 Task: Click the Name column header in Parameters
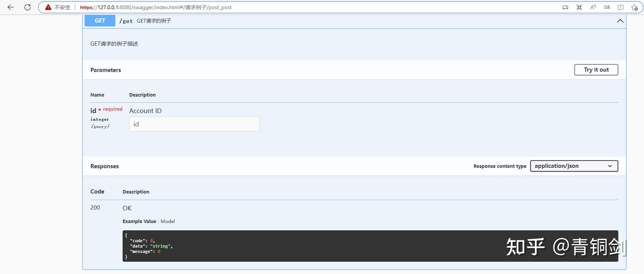[x=97, y=95]
